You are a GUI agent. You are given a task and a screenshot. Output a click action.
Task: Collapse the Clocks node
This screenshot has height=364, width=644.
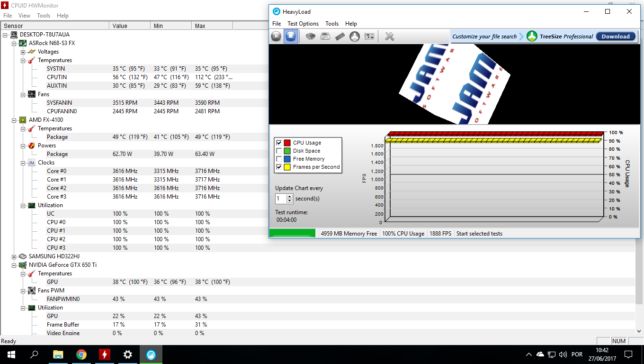(23, 163)
